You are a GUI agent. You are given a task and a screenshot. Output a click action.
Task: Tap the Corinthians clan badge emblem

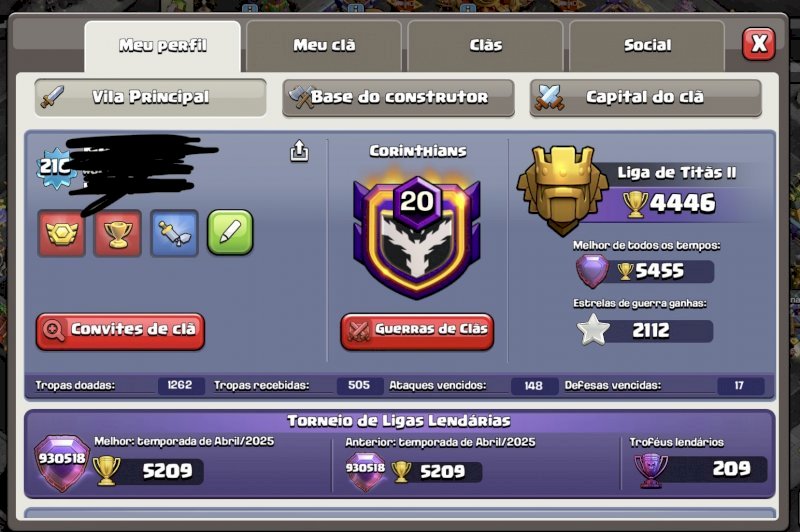point(417,236)
